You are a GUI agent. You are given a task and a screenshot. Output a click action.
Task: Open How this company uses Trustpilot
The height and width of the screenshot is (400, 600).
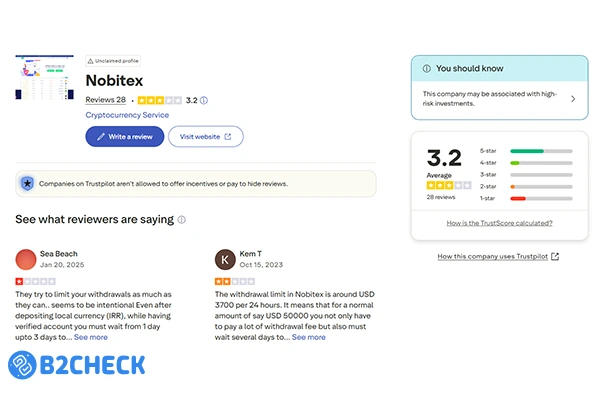coord(498,256)
